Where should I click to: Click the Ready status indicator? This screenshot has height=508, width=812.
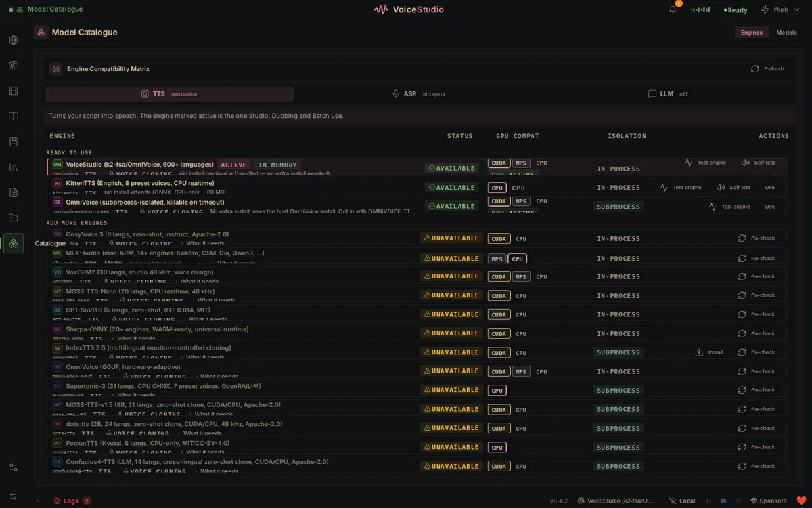[x=736, y=10]
